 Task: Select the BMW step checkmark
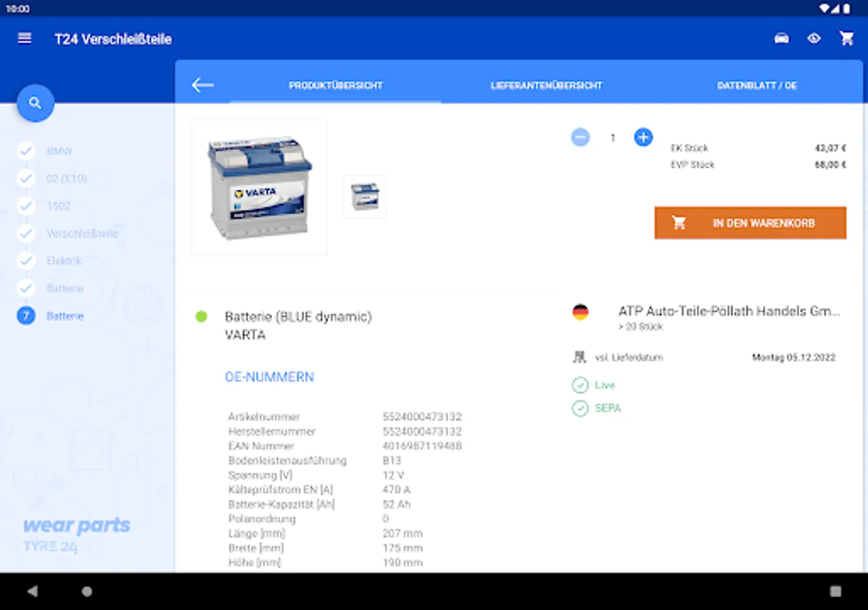tap(26, 150)
